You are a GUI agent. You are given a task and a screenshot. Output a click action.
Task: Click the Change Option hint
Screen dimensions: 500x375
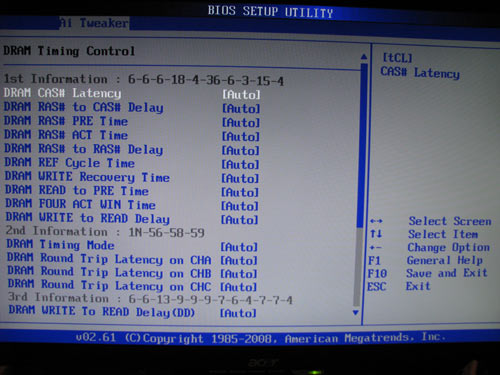click(449, 247)
